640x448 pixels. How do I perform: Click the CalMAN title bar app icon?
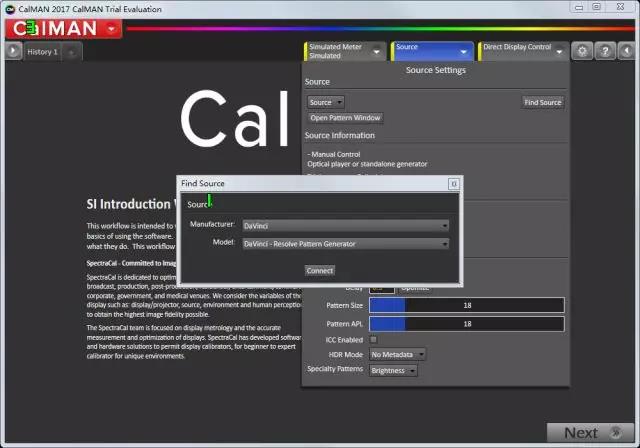tap(10, 9)
